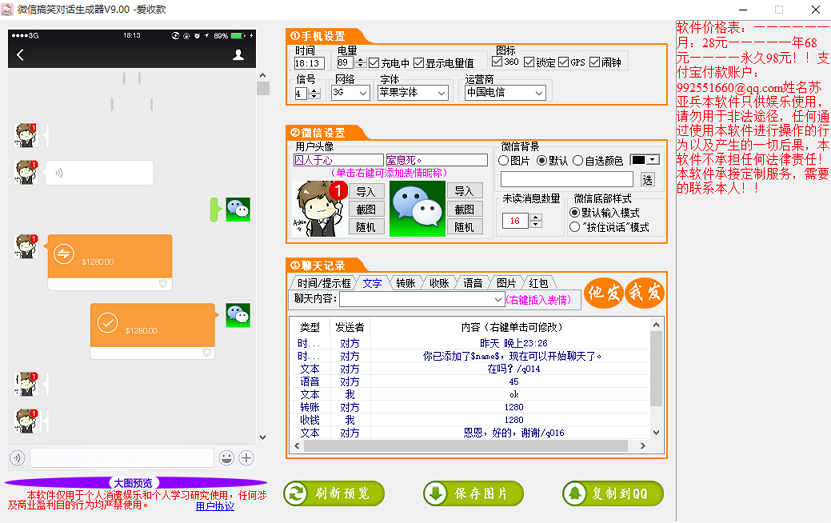
Task: Switch to the 收账 tab
Action: [x=439, y=283]
